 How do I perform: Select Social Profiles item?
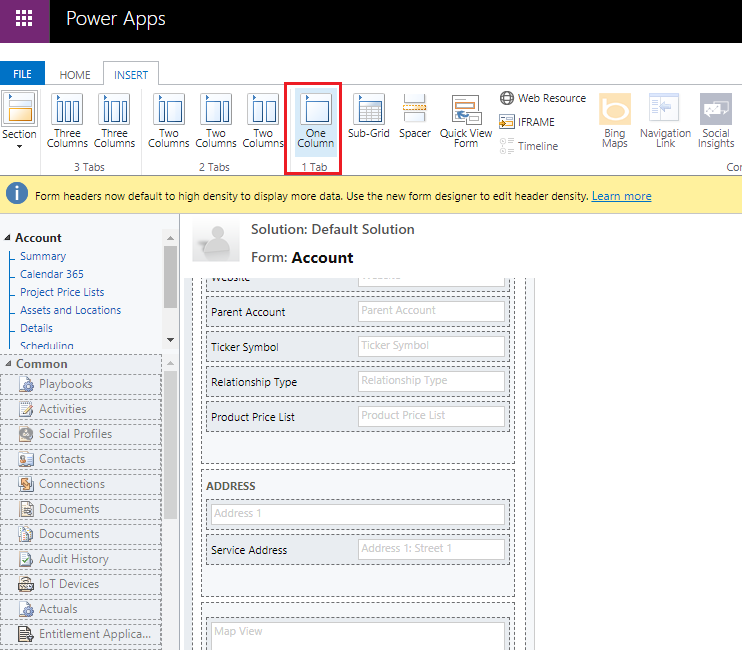81,434
